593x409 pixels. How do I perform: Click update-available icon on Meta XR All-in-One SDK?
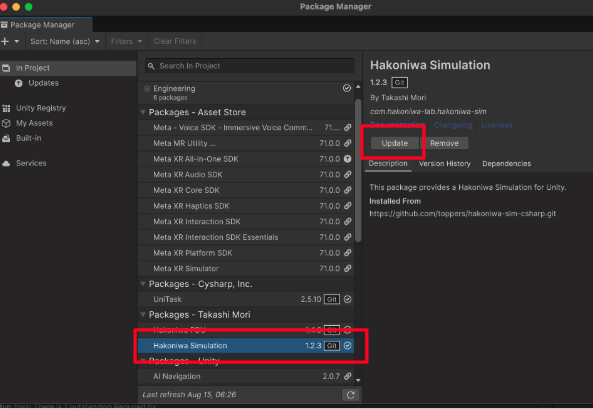pos(348,159)
